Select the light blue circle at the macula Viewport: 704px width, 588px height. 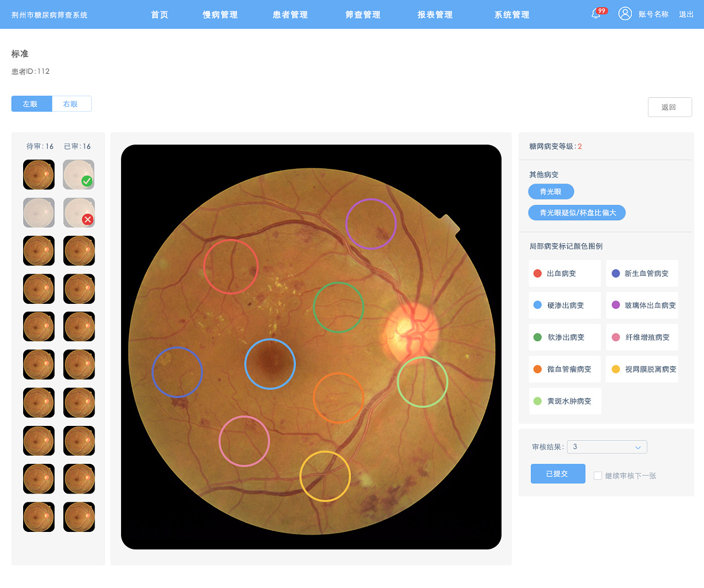tap(270, 364)
